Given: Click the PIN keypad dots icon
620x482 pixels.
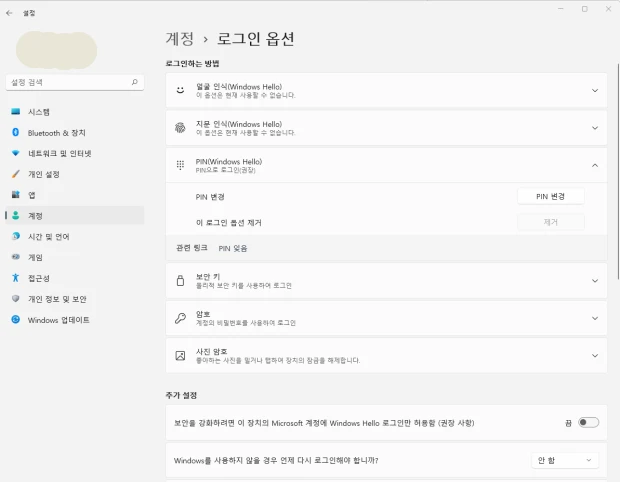Looking at the screenshot, I should [180, 165].
